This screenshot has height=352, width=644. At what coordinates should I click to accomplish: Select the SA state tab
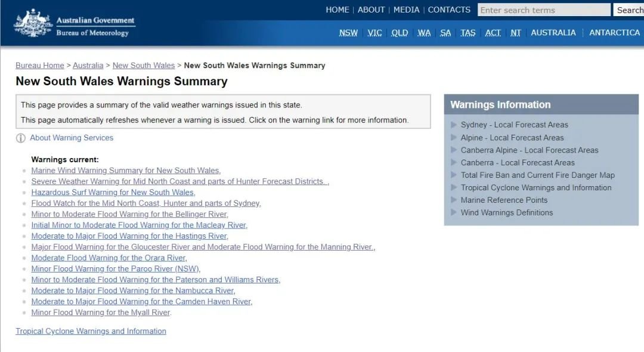445,33
